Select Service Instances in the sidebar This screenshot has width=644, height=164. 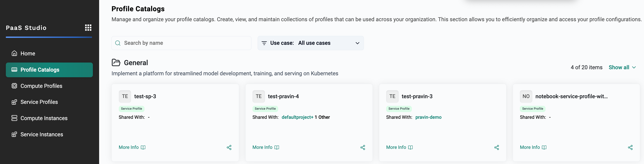tap(41, 134)
